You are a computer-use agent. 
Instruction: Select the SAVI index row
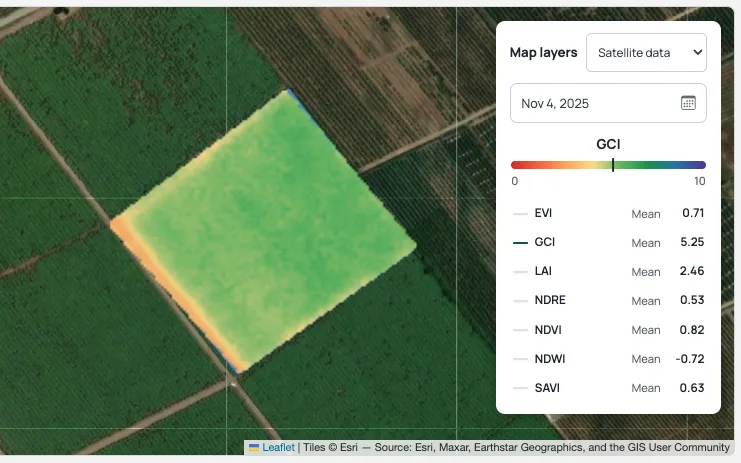pos(608,388)
